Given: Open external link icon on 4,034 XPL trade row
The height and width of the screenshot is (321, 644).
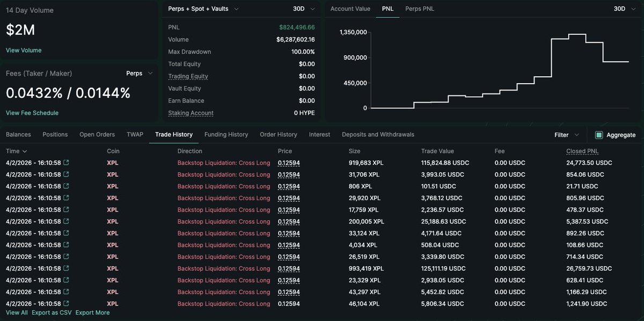Looking at the screenshot, I should (66, 245).
